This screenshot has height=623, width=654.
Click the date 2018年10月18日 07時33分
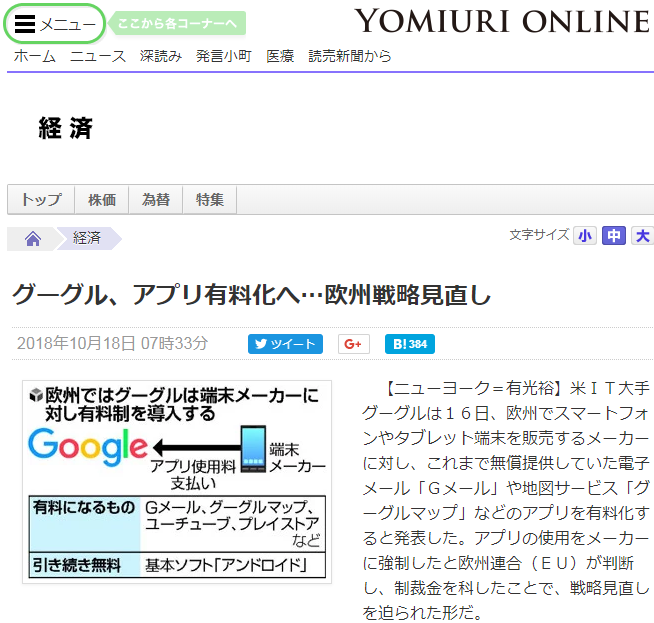pos(112,344)
